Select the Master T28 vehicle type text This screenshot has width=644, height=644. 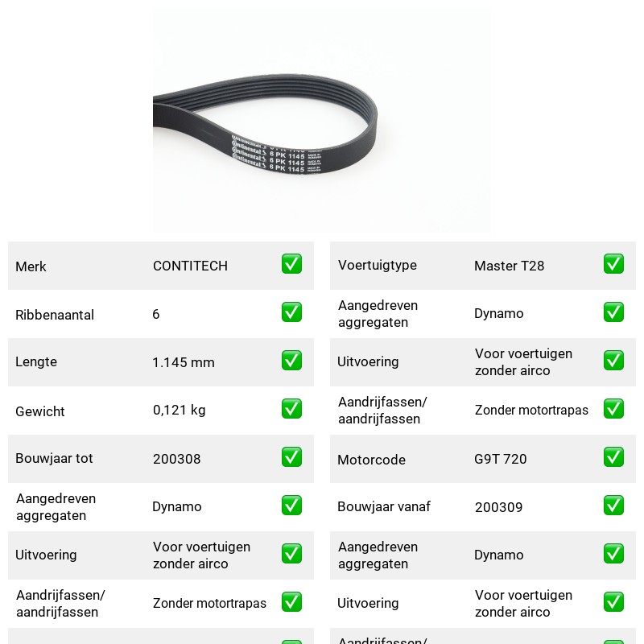(x=509, y=266)
